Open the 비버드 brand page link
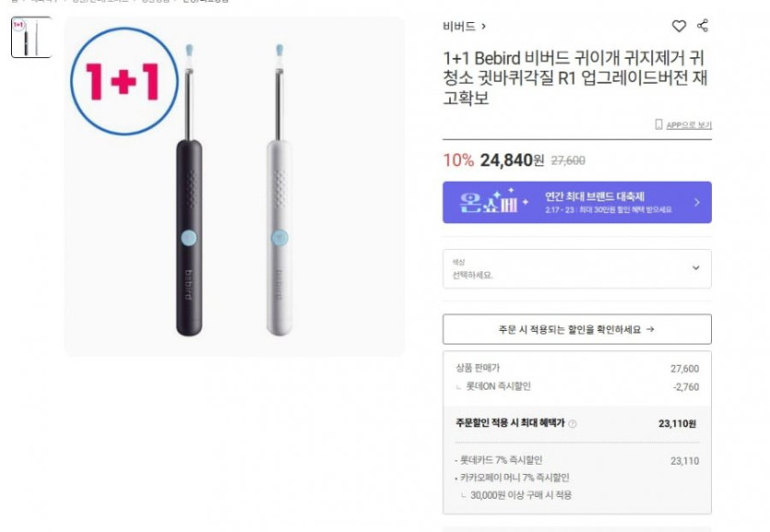This screenshot has height=532, width=770. (x=459, y=26)
